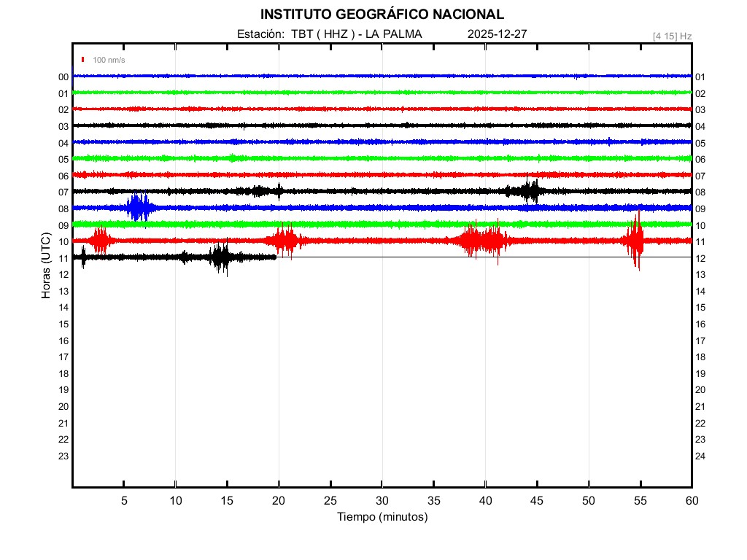This screenshot has width=747, height=560.
Task: Click the red event cluster near minute 40
Action: (481, 240)
